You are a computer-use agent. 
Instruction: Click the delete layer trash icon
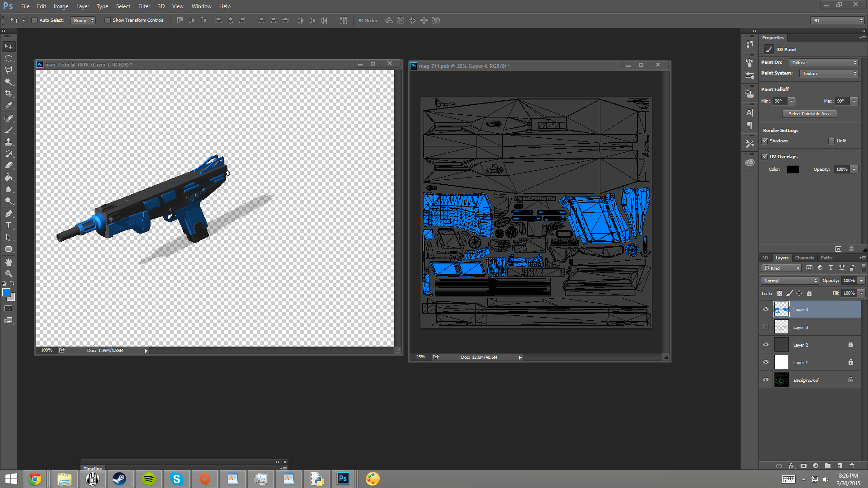pos(852,465)
